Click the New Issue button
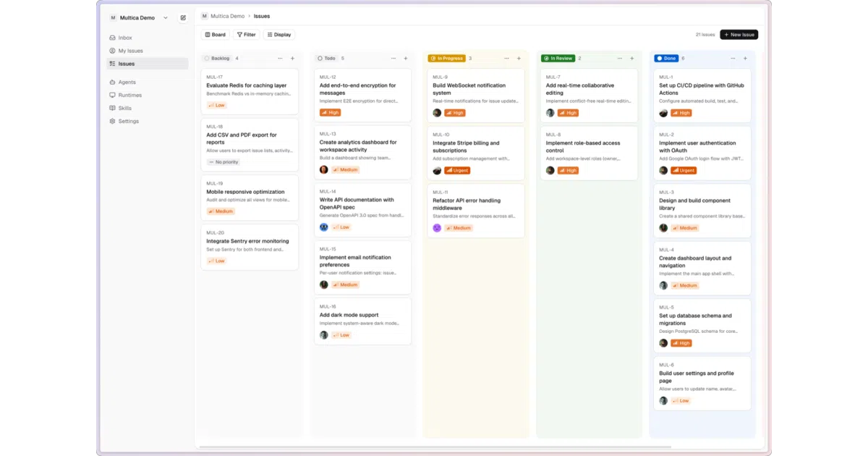 tap(739, 35)
